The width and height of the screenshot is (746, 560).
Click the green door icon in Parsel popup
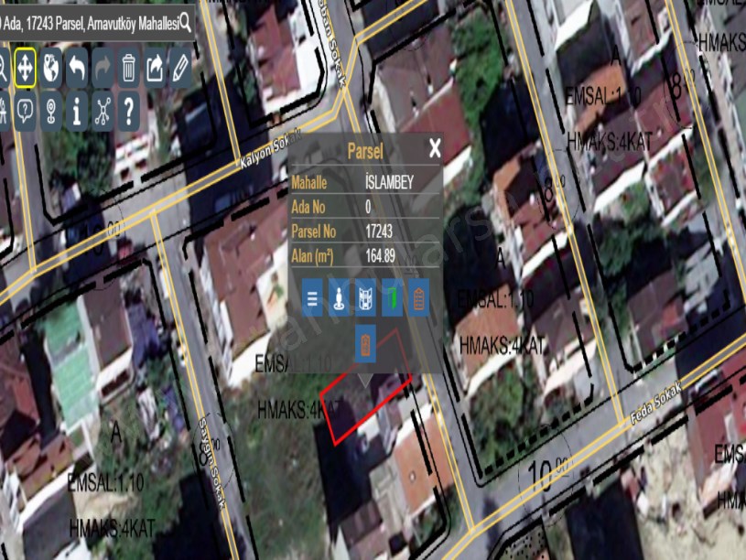tap(392, 298)
